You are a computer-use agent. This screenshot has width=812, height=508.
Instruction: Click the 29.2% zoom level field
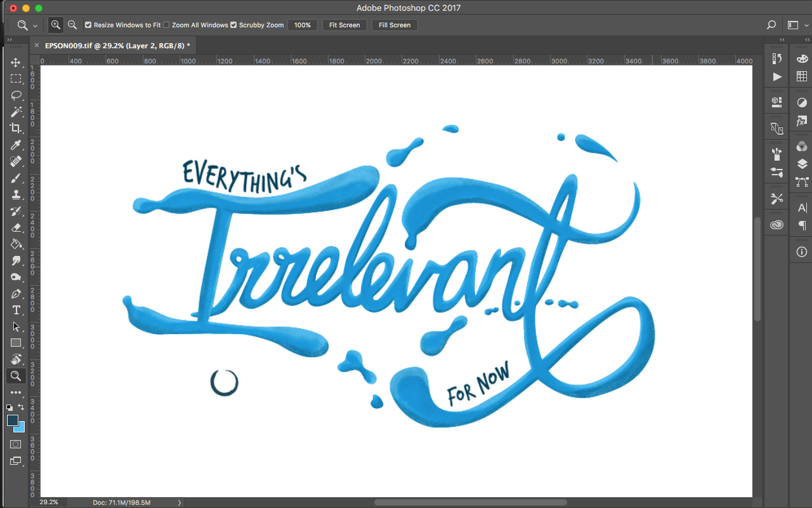[x=48, y=502]
